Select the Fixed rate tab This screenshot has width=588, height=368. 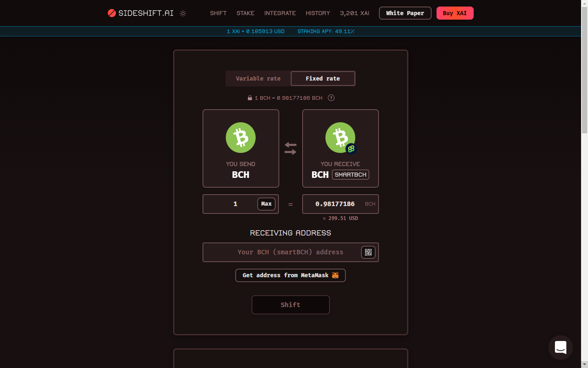pos(323,79)
